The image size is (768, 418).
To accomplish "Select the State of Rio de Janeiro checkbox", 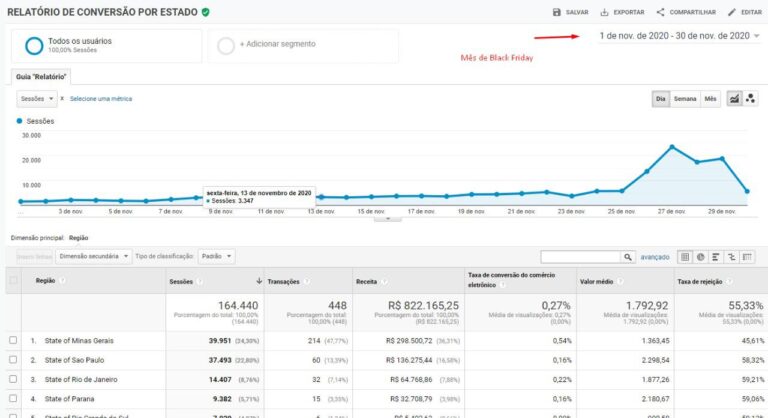I will 13,380.
